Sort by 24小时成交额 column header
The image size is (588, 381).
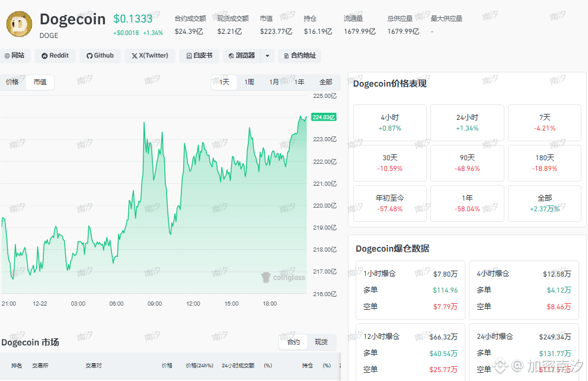coord(238,365)
